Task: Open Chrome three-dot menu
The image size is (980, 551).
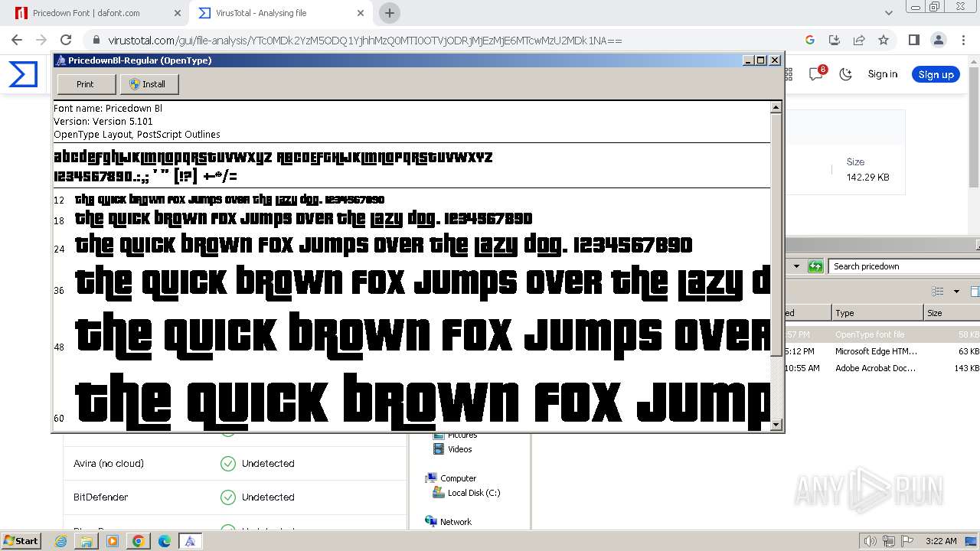Action: pos(962,40)
